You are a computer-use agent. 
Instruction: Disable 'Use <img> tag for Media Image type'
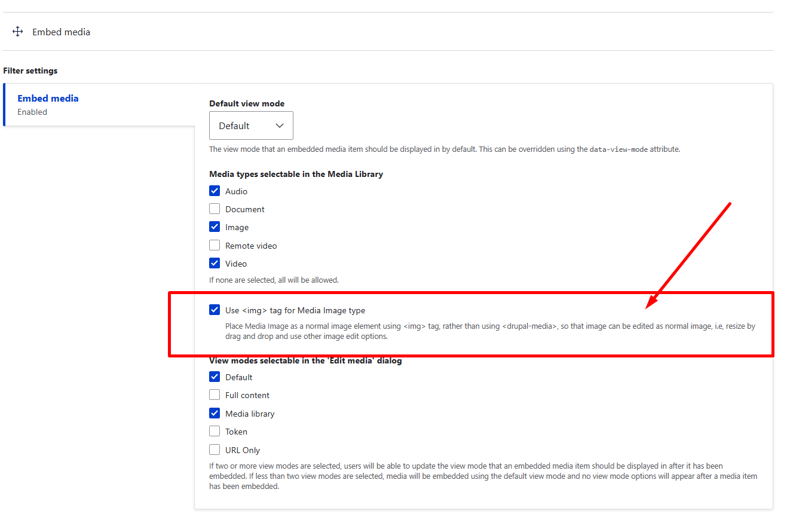pos(215,310)
